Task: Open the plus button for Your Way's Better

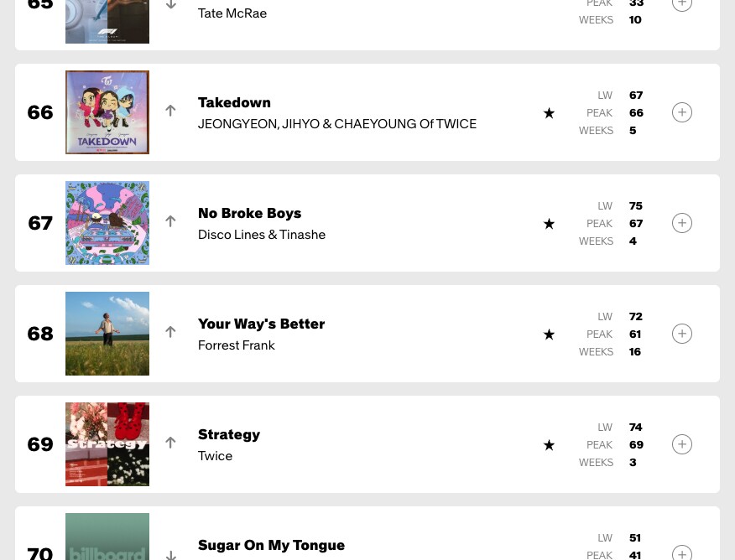Action: tap(682, 334)
